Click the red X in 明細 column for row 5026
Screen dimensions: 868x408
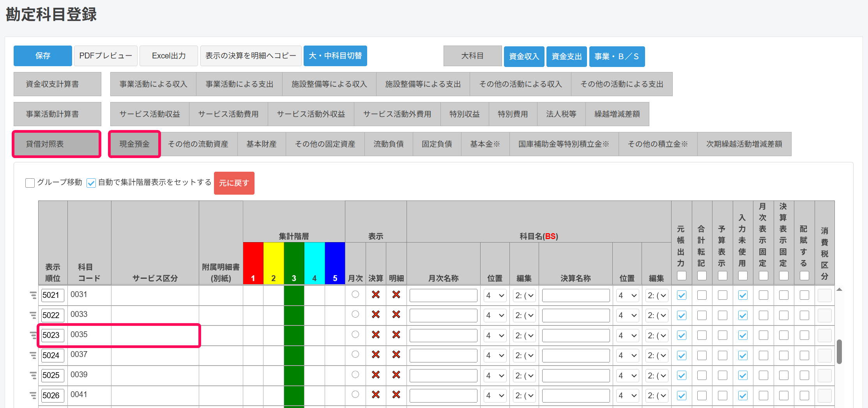click(396, 395)
